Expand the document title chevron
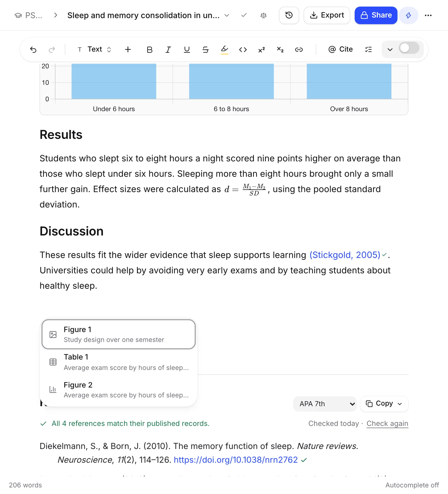This screenshot has width=448, height=494. coord(227,15)
